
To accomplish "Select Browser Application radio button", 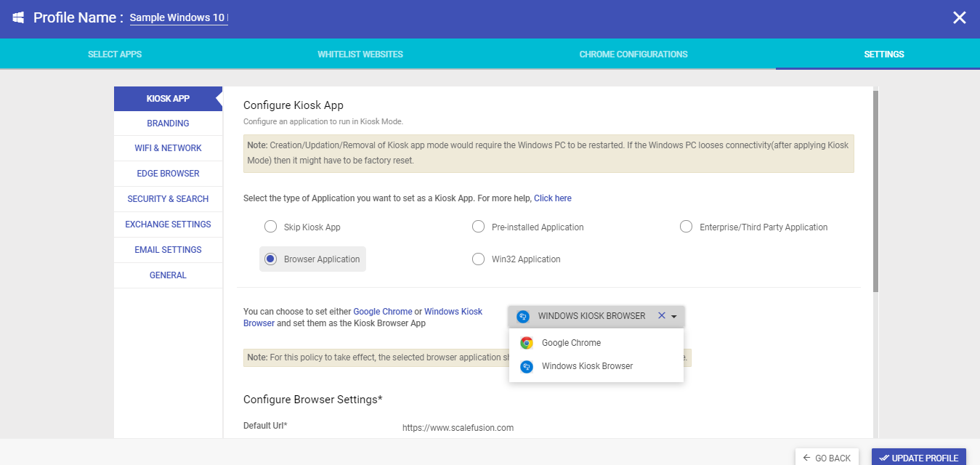I will [270, 259].
